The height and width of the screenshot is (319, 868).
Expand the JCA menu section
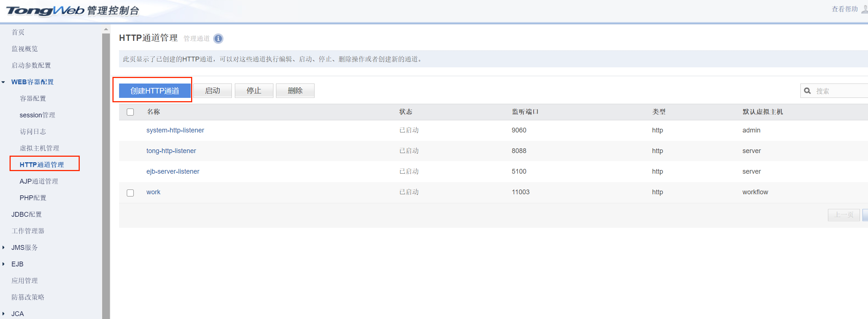pyautogui.click(x=4, y=314)
